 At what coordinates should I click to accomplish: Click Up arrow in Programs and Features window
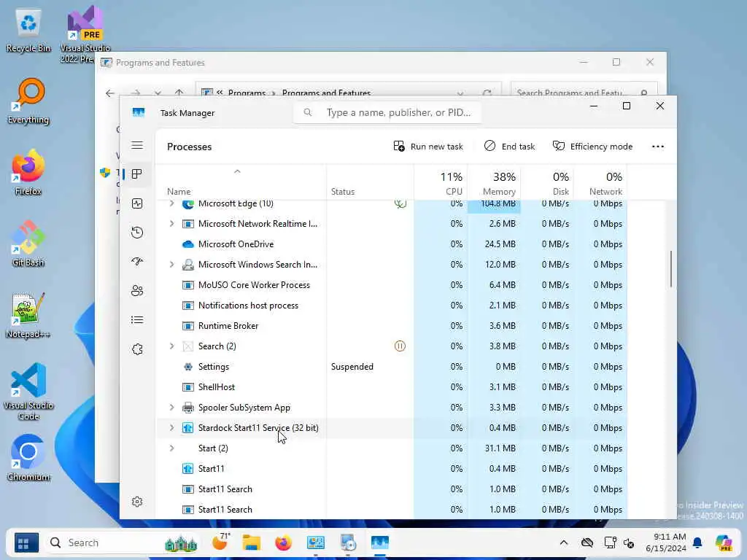[179, 93]
